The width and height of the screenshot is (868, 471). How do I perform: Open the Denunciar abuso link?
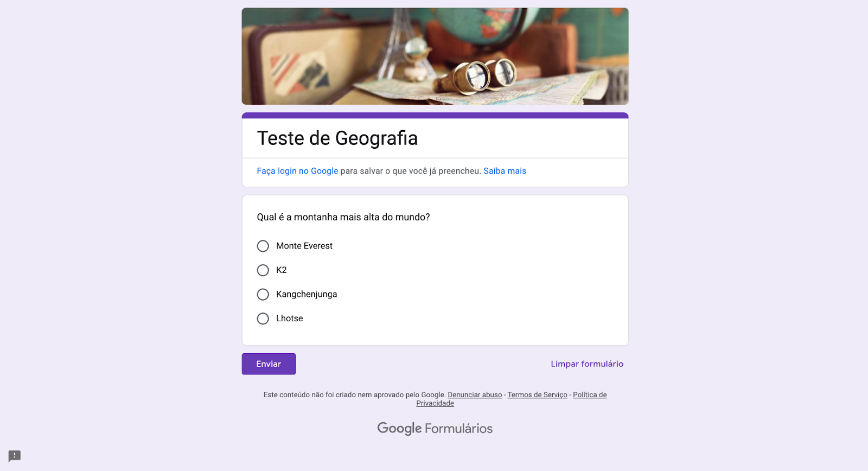coord(474,394)
